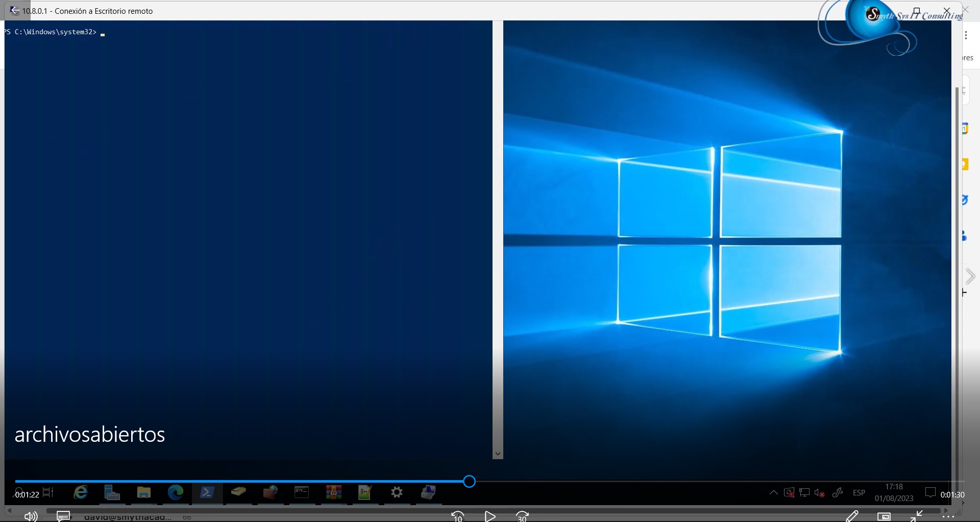Skip forward 30 seconds

pyautogui.click(x=523, y=516)
